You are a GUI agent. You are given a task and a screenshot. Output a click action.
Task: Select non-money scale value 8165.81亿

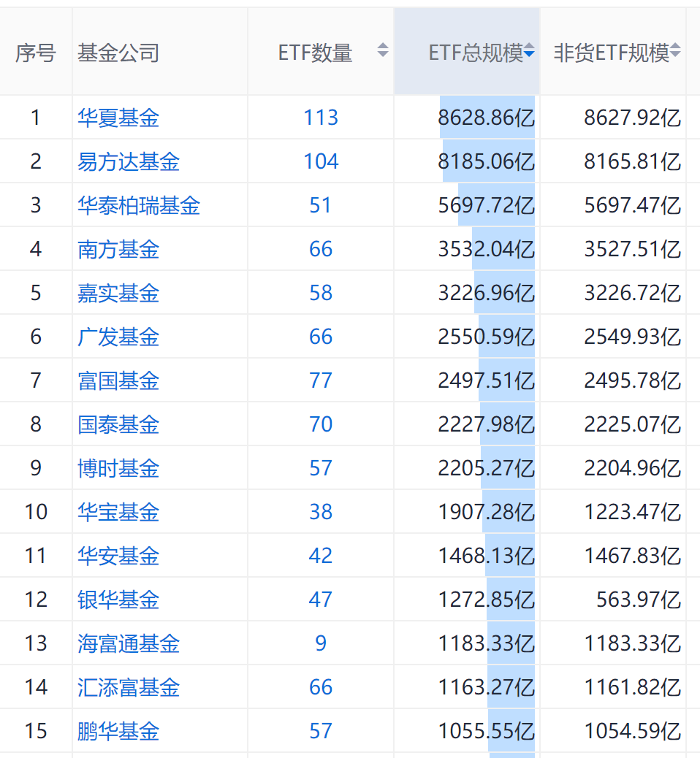click(633, 161)
